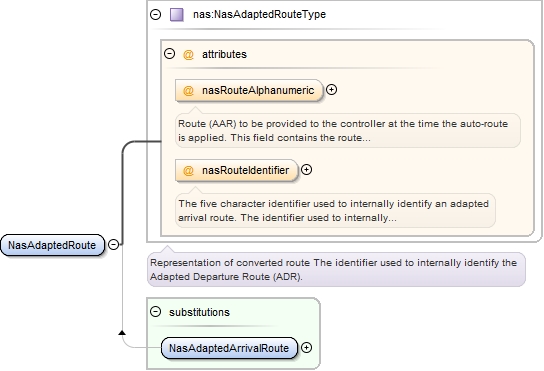The image size is (544, 371).
Task: Expand the nasRouteIdentifier attribute
Action: coord(306,169)
